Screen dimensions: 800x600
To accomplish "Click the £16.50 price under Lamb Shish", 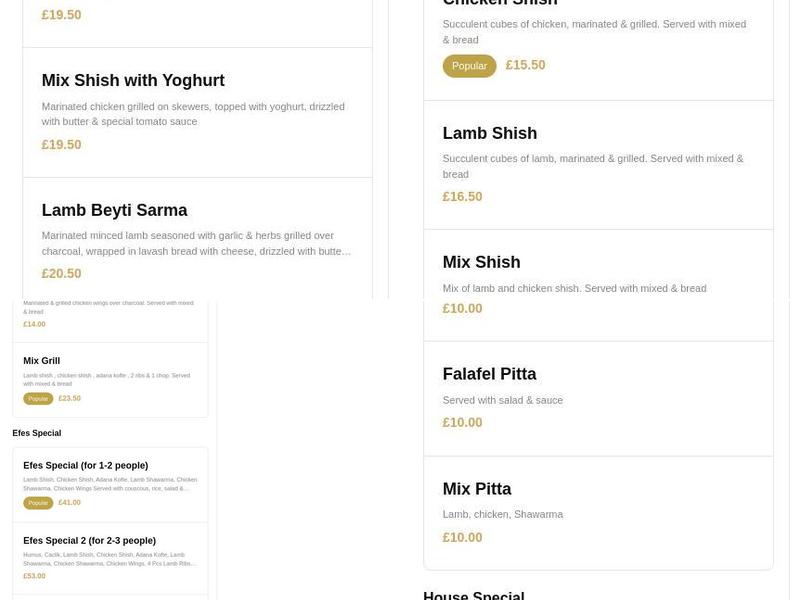I will 462,196.
